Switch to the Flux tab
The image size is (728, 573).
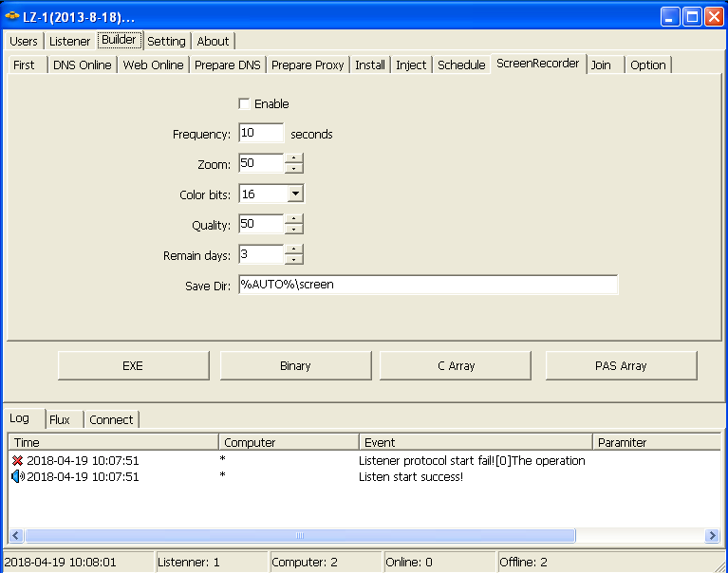59,419
